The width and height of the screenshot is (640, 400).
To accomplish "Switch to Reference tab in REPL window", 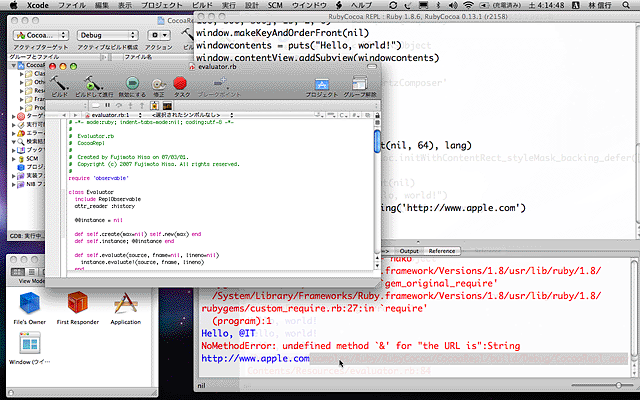I will tap(442, 251).
